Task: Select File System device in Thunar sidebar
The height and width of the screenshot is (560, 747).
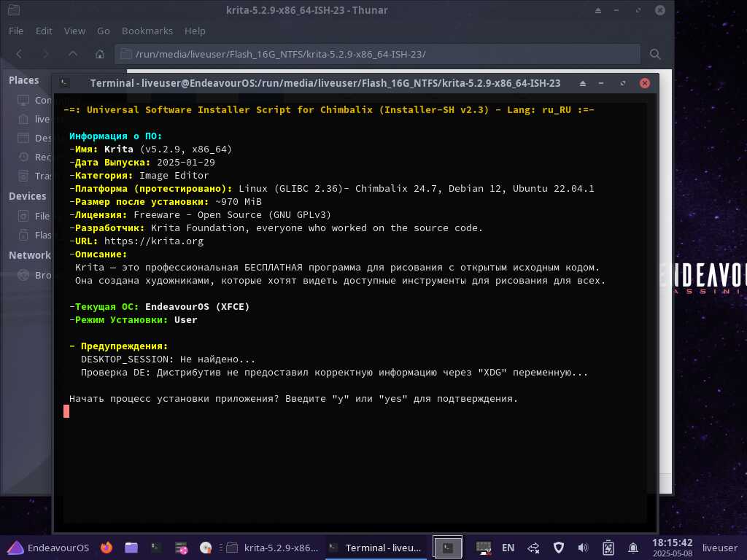Action: pyautogui.click(x=34, y=216)
